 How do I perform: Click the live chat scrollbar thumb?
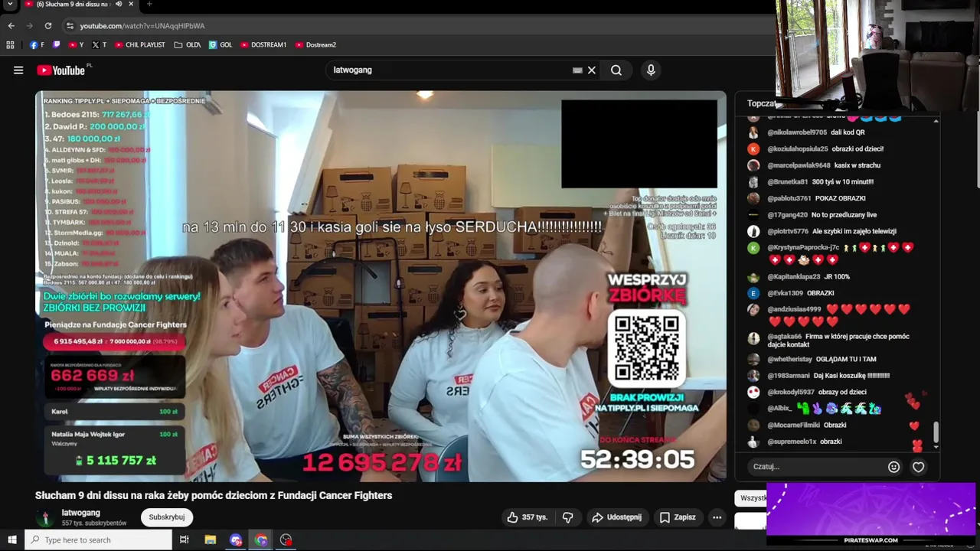coord(936,432)
